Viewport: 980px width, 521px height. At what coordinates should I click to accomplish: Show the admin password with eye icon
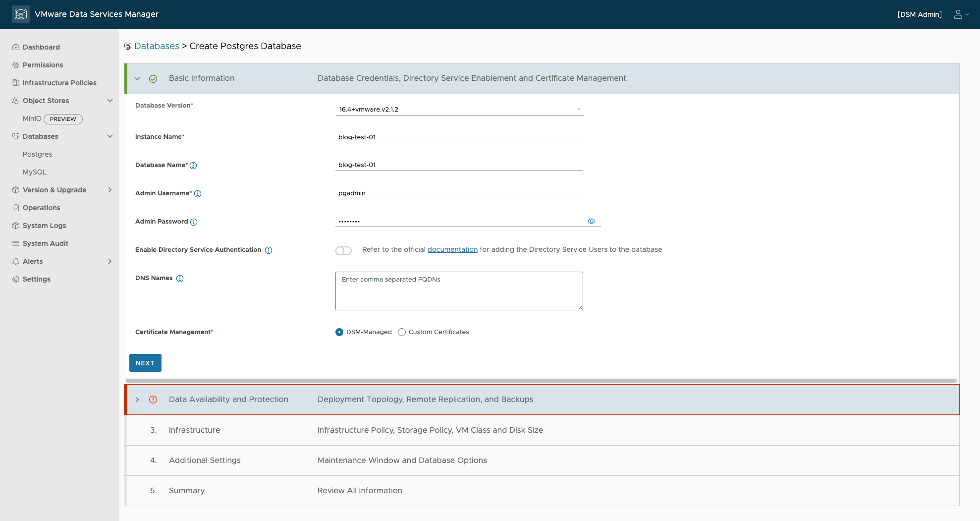[x=591, y=221]
